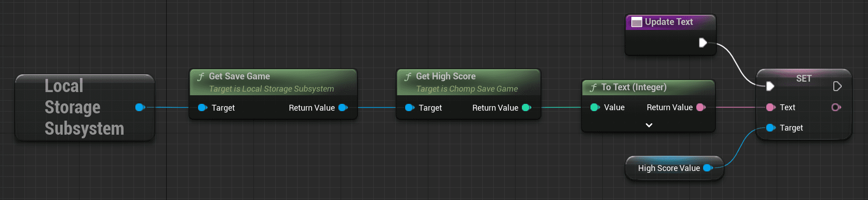The height and width of the screenshot is (200, 868).
Task: Click Get High Score Target input pin
Action: pyautogui.click(x=410, y=107)
